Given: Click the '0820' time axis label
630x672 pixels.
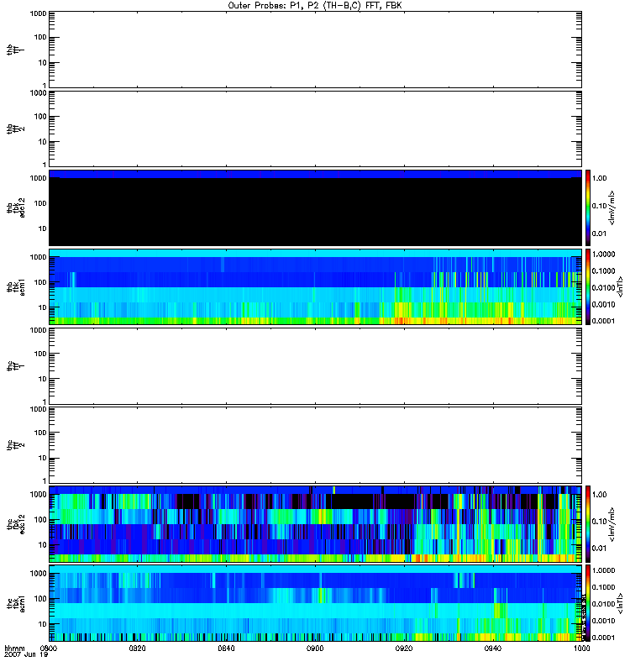Looking at the screenshot, I should click(138, 648).
